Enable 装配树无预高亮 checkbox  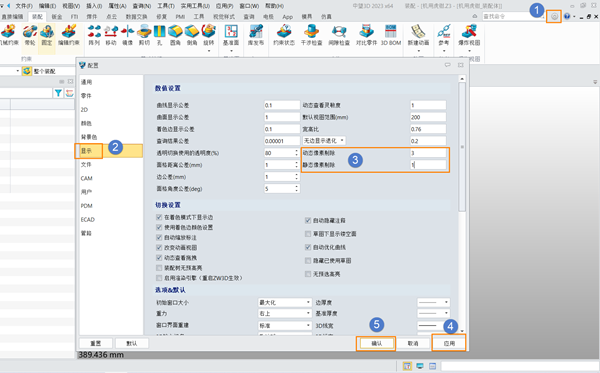click(159, 268)
